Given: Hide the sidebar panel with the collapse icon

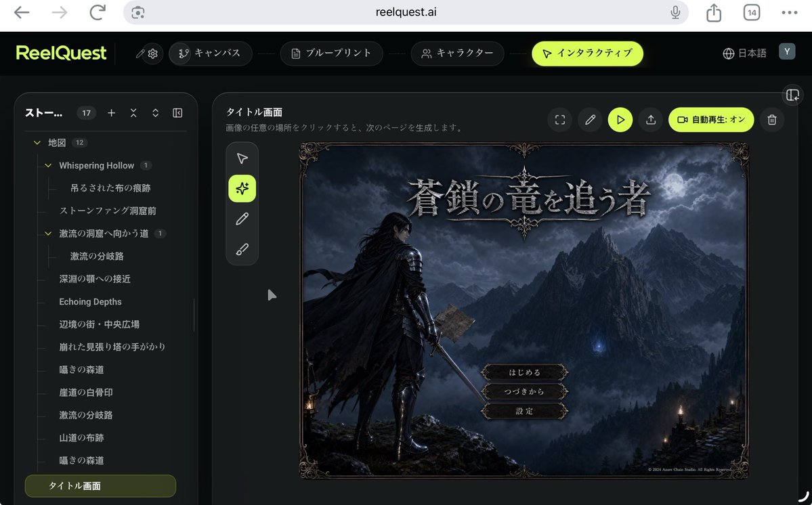Looking at the screenshot, I should (177, 113).
